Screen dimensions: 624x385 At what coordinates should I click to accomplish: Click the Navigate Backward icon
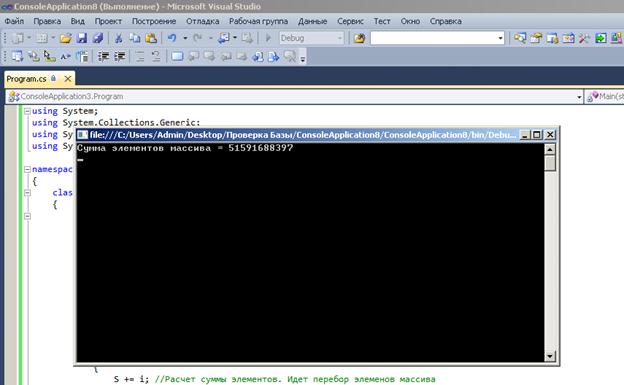pos(224,38)
